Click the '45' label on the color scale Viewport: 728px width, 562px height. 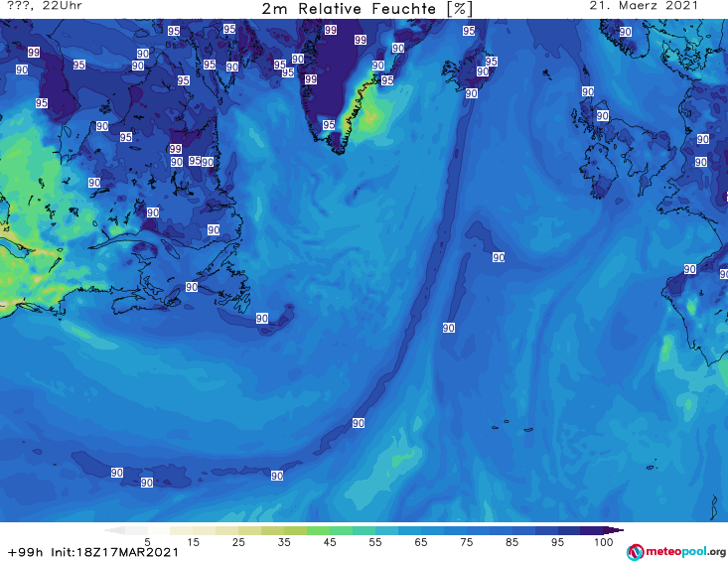tap(329, 542)
